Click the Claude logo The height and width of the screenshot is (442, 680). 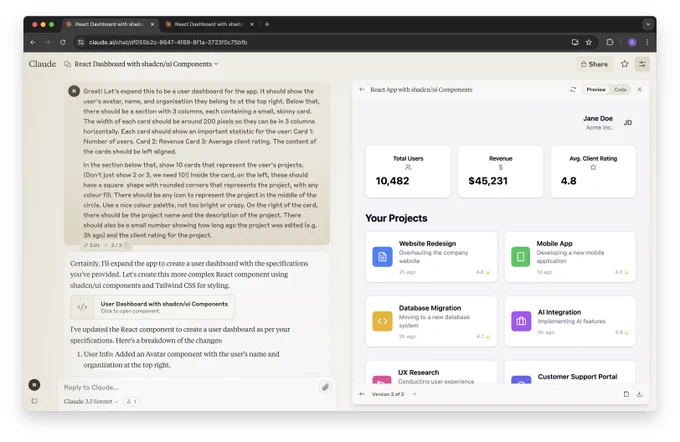pos(42,64)
